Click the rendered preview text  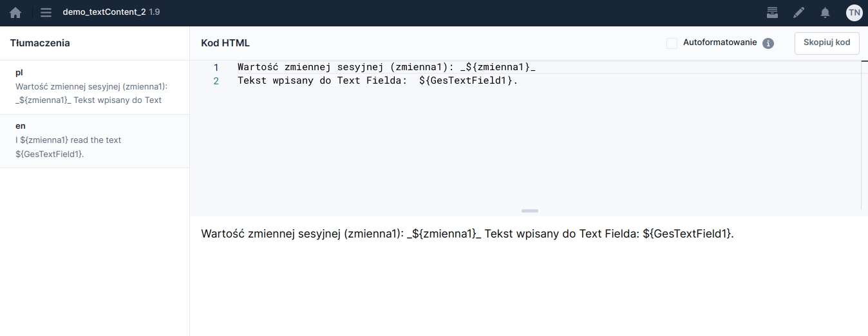[467, 234]
